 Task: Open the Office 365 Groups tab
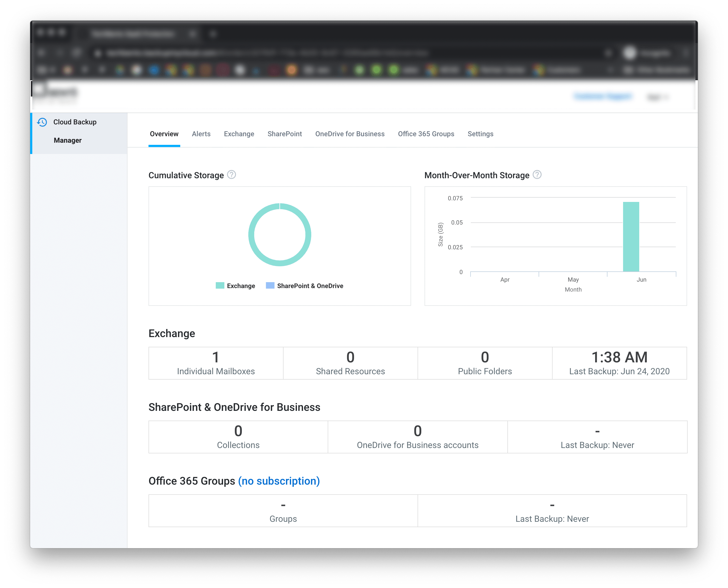426,134
